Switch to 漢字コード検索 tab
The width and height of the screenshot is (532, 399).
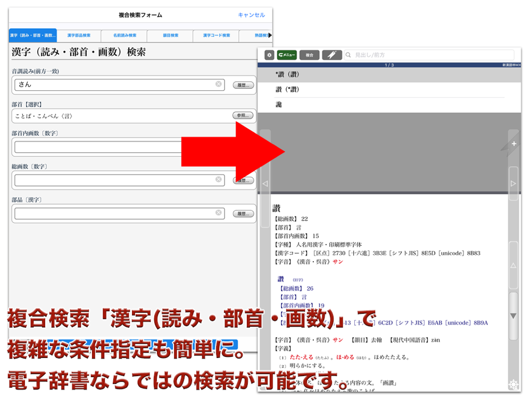point(217,35)
